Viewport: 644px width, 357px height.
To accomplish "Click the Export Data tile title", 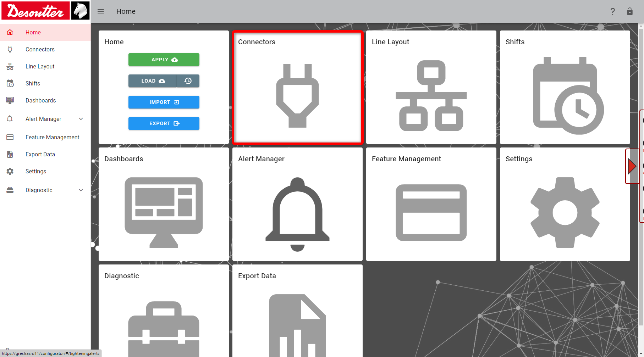I will (257, 276).
